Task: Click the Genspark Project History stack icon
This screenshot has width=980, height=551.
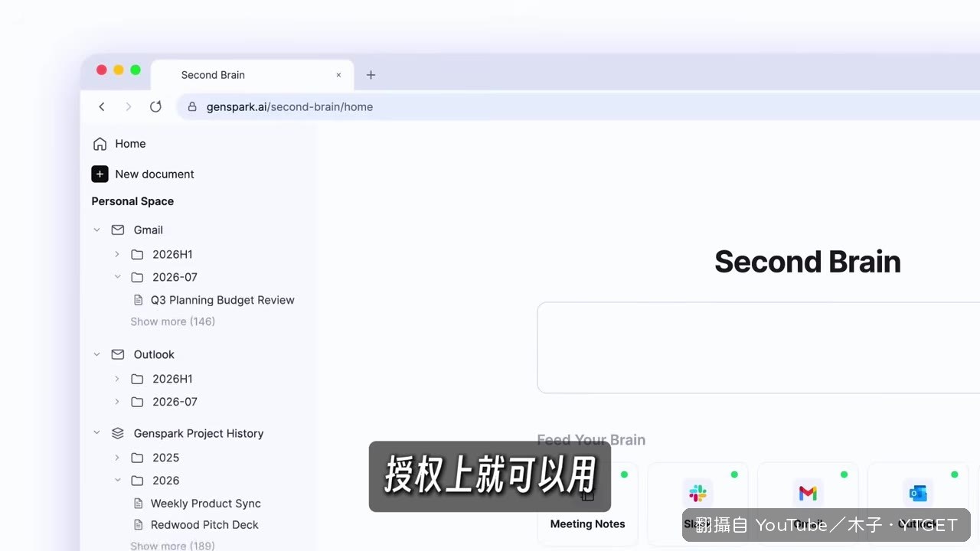Action: tap(117, 433)
